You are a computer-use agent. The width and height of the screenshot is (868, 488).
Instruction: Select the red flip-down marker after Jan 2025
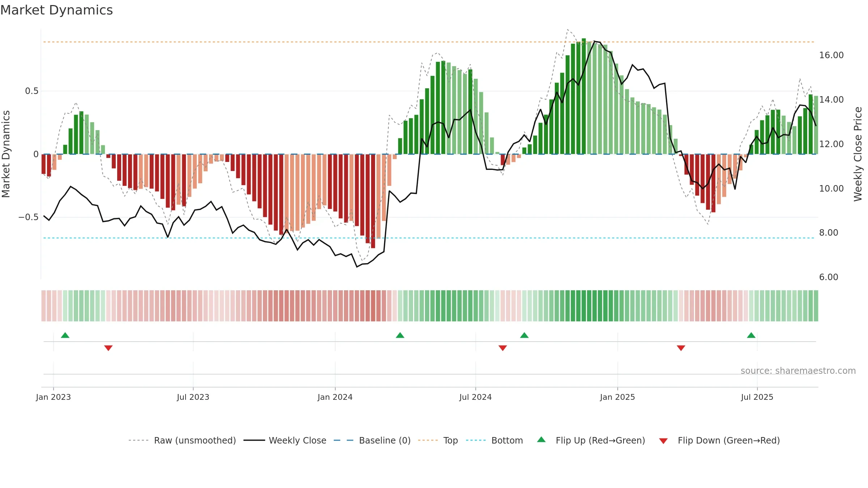click(681, 348)
